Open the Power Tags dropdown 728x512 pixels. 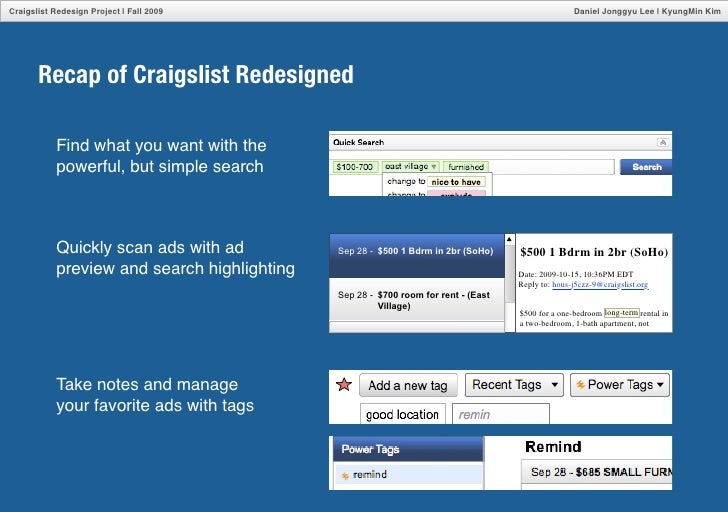pyautogui.click(x=620, y=385)
